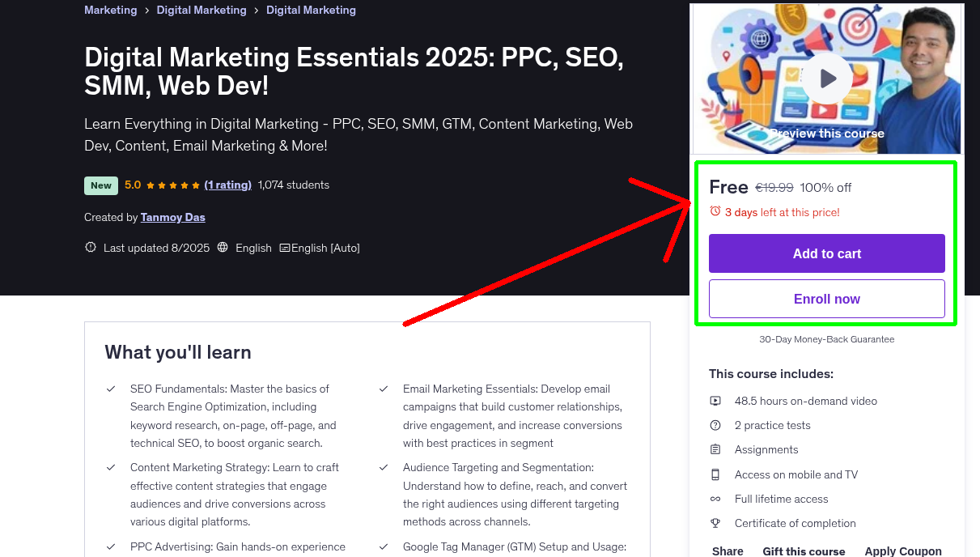Image resolution: width=980 pixels, height=557 pixels.
Task: Click the alarm clock icon near price
Action: click(x=715, y=211)
